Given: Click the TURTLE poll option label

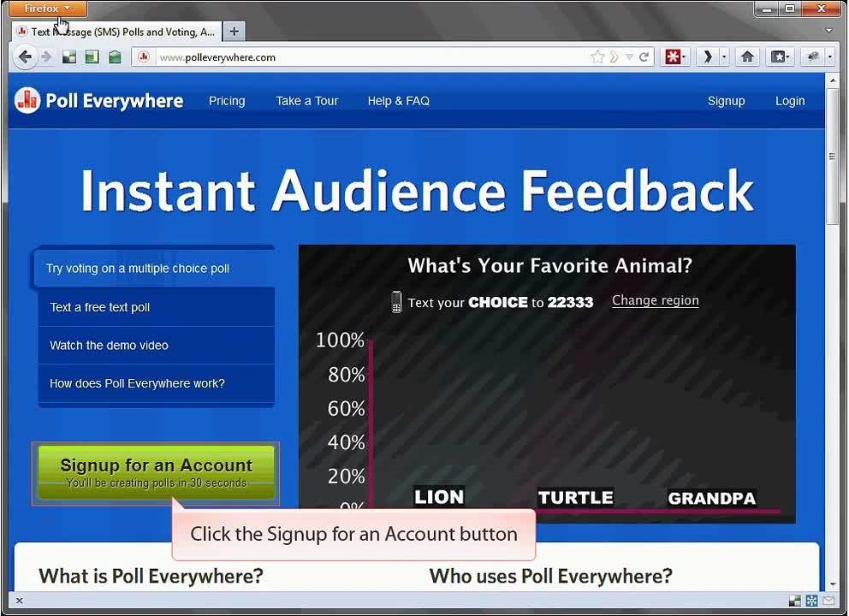Looking at the screenshot, I should 576,497.
